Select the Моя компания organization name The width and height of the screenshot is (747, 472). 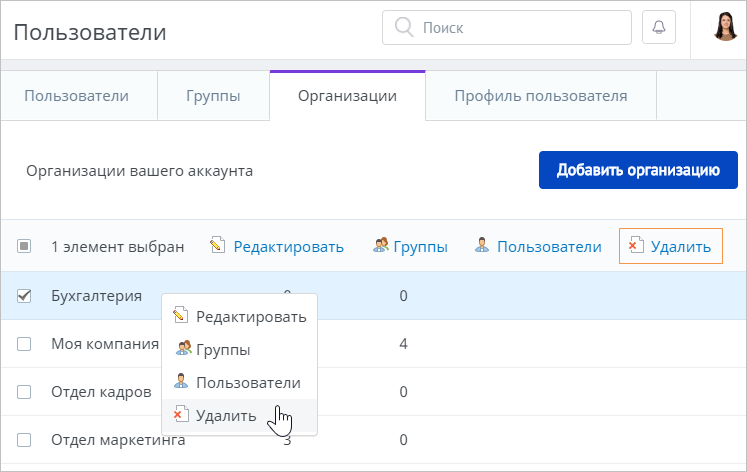105,344
